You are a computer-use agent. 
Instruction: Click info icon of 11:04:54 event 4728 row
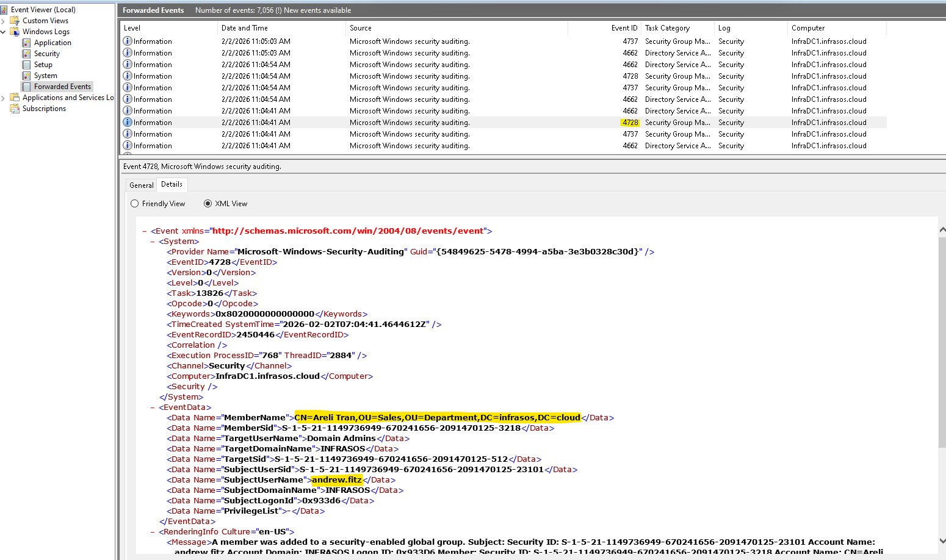click(x=128, y=76)
